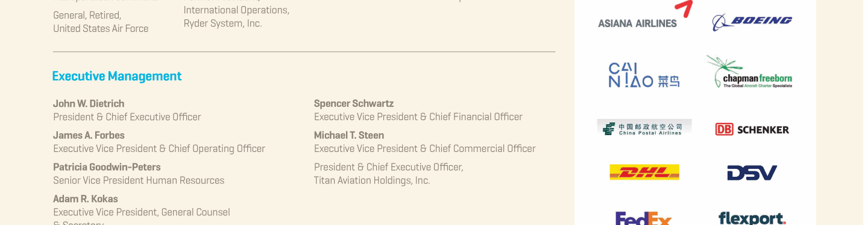Select the name James A. Forbes
The height and width of the screenshot is (225, 868).
pyautogui.click(x=89, y=135)
